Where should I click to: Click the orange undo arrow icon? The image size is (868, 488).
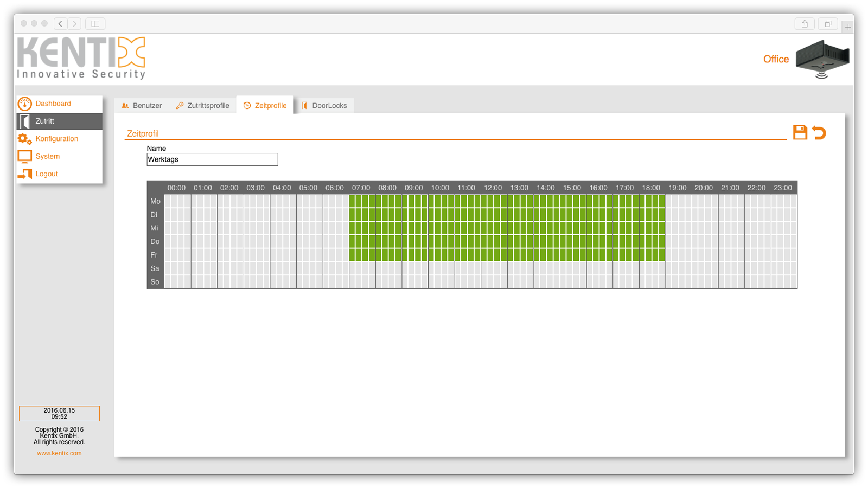(x=819, y=132)
